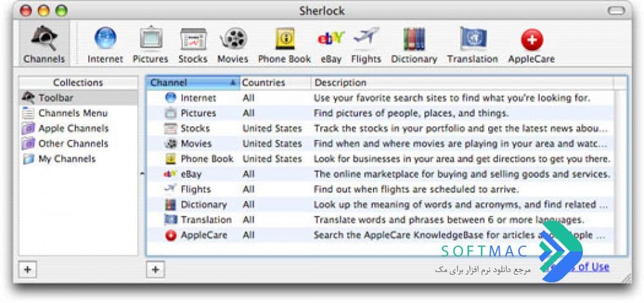Click the vertical scrollbar of channel list
The image size is (644, 303).
pyautogui.click(x=621, y=172)
